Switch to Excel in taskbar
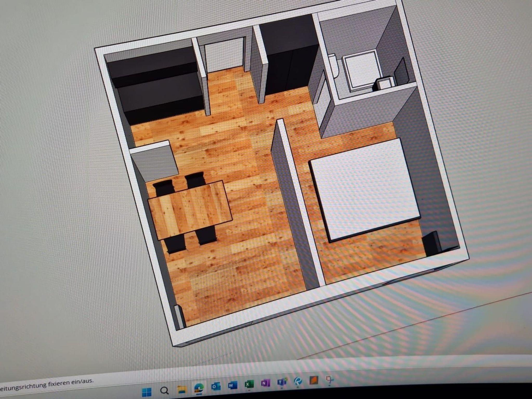 (249, 384)
